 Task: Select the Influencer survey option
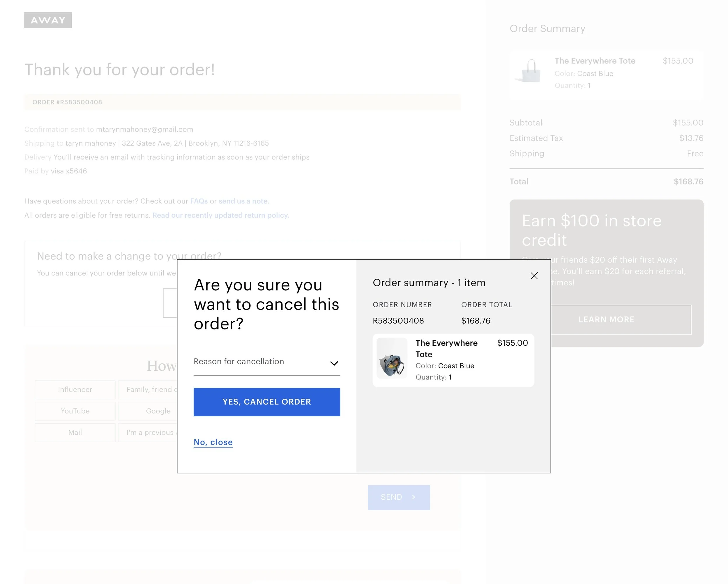pos(75,390)
